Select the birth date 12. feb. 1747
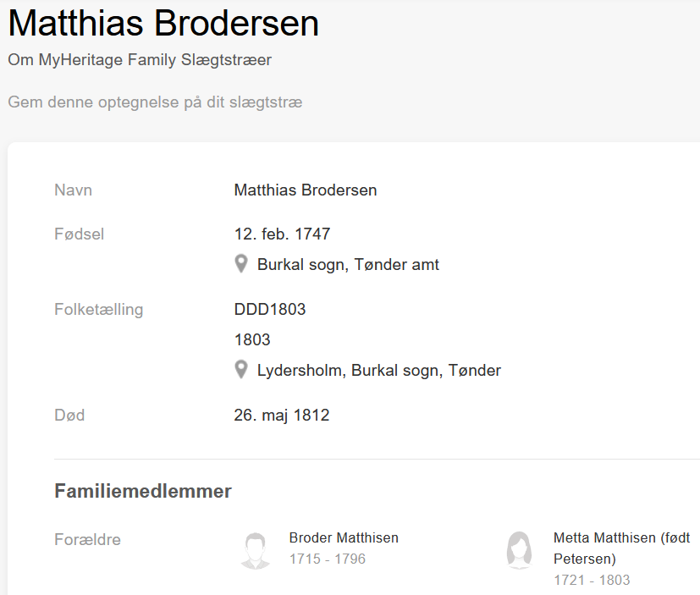This screenshot has height=595, width=700. (x=282, y=234)
